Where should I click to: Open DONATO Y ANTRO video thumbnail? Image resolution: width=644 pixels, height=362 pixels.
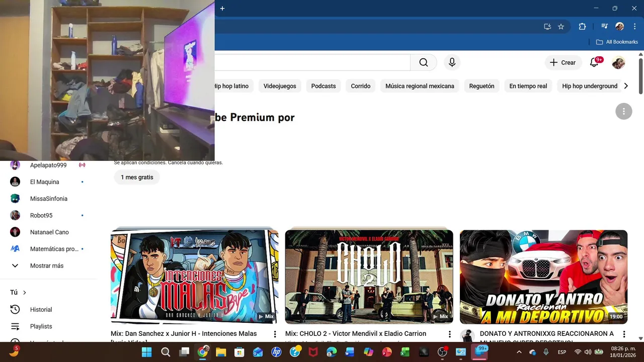point(543,277)
